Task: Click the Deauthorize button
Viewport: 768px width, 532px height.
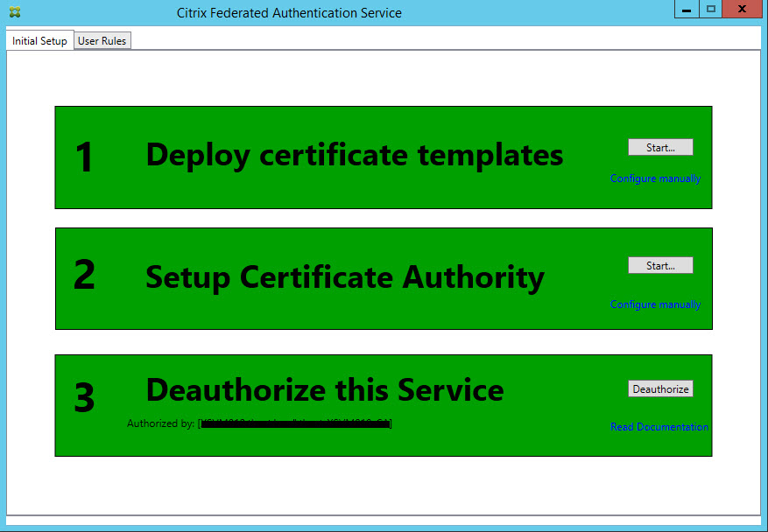Action: pyautogui.click(x=660, y=388)
